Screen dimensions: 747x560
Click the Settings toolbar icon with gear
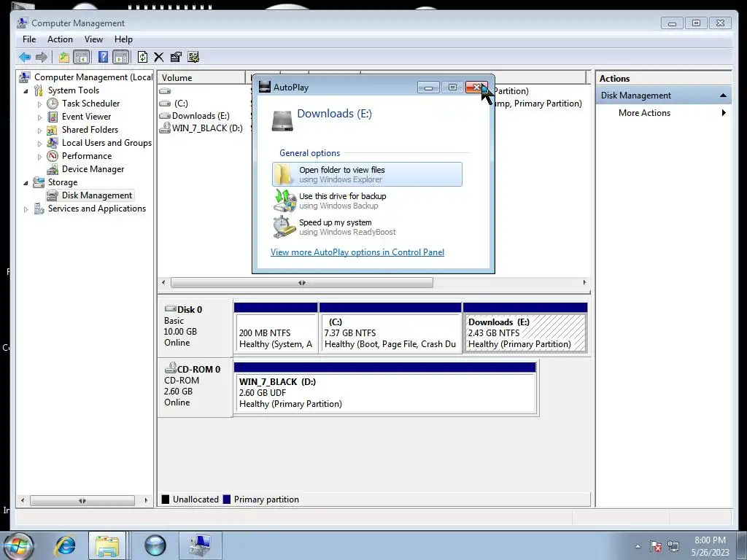coord(193,57)
